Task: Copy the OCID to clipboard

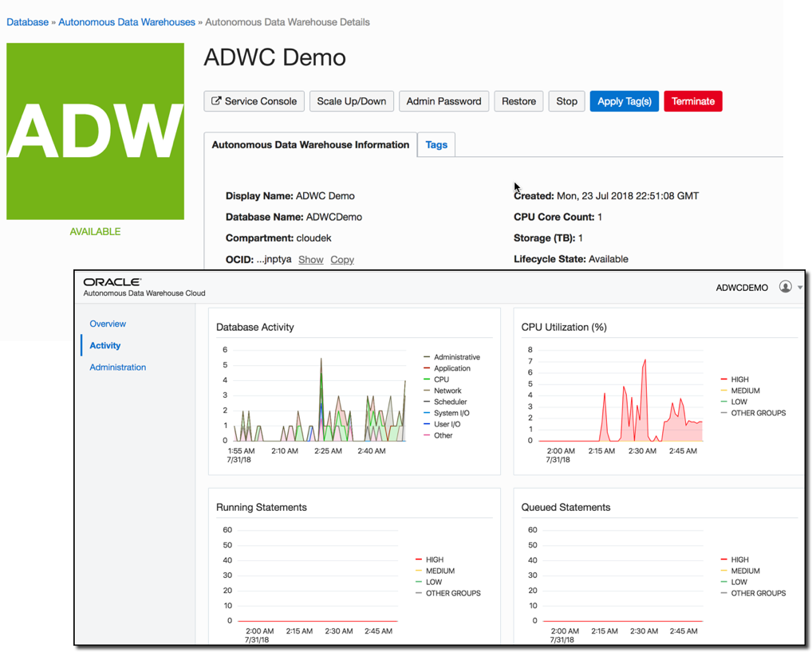Action: pos(342,259)
